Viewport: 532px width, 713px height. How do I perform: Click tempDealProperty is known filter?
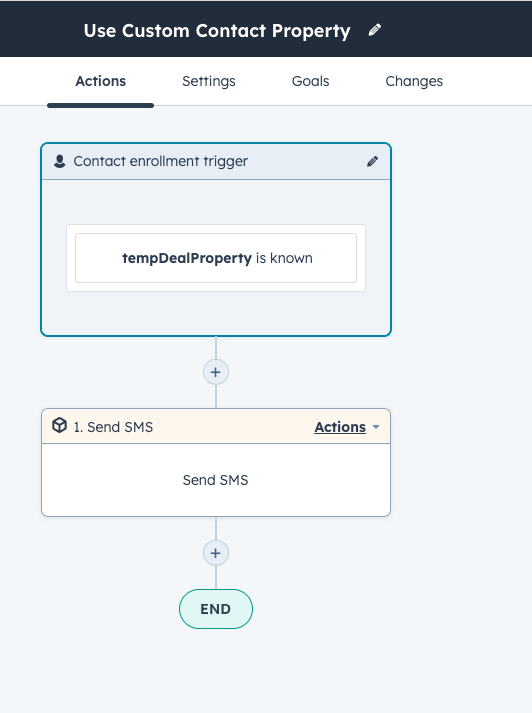tap(216, 258)
